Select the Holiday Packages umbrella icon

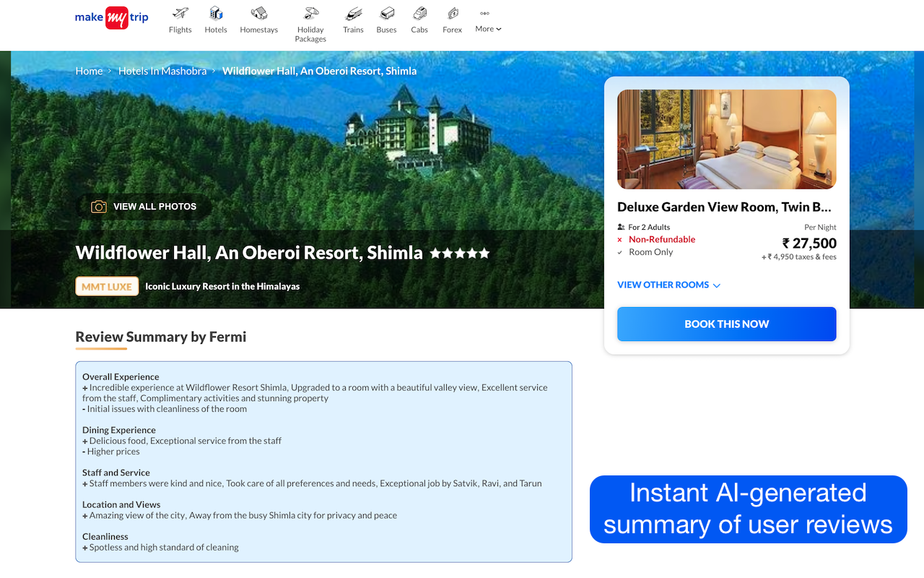point(311,13)
